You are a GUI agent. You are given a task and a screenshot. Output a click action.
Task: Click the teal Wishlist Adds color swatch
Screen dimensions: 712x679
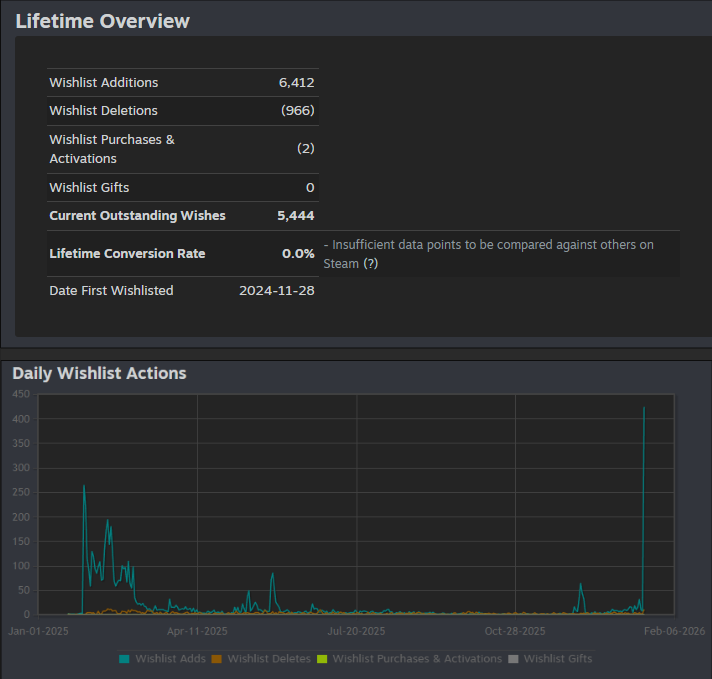tap(124, 659)
